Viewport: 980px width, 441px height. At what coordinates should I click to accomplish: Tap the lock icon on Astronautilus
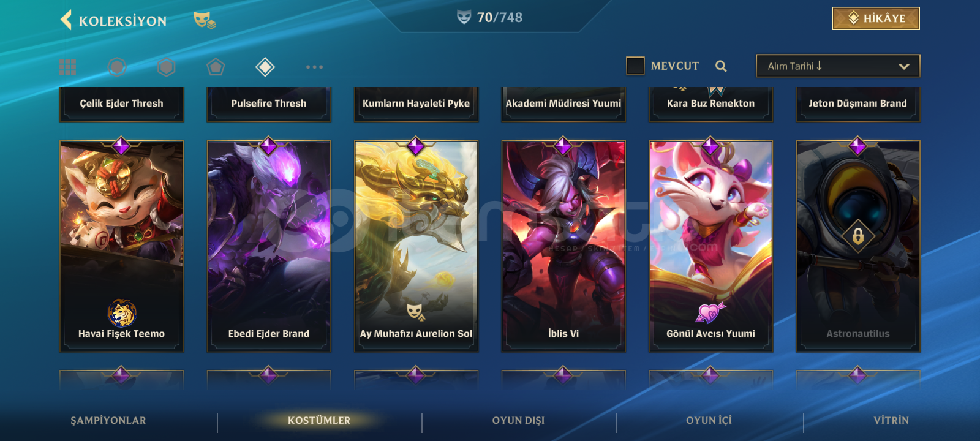[858, 236]
